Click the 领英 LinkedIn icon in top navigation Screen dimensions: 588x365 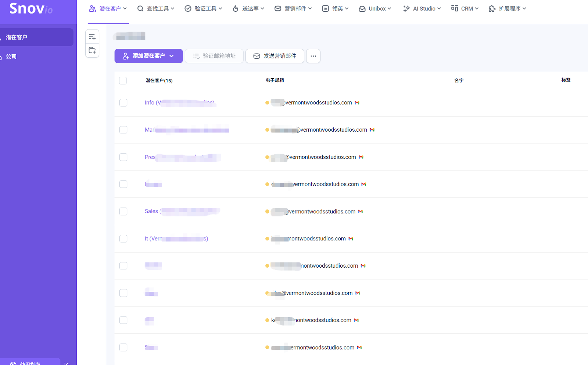pyautogui.click(x=325, y=8)
